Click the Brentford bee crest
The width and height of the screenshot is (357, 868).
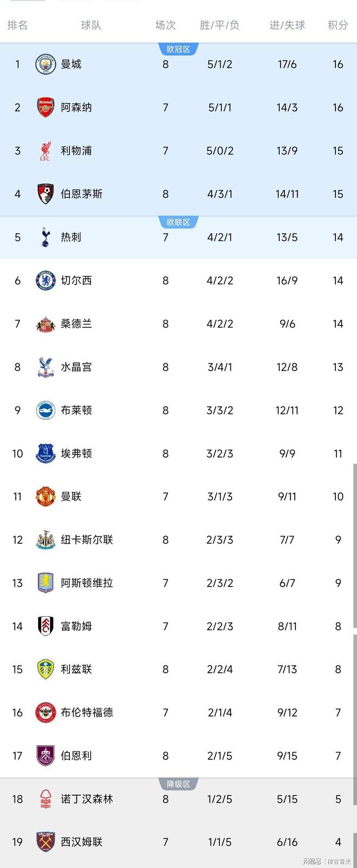(x=45, y=712)
